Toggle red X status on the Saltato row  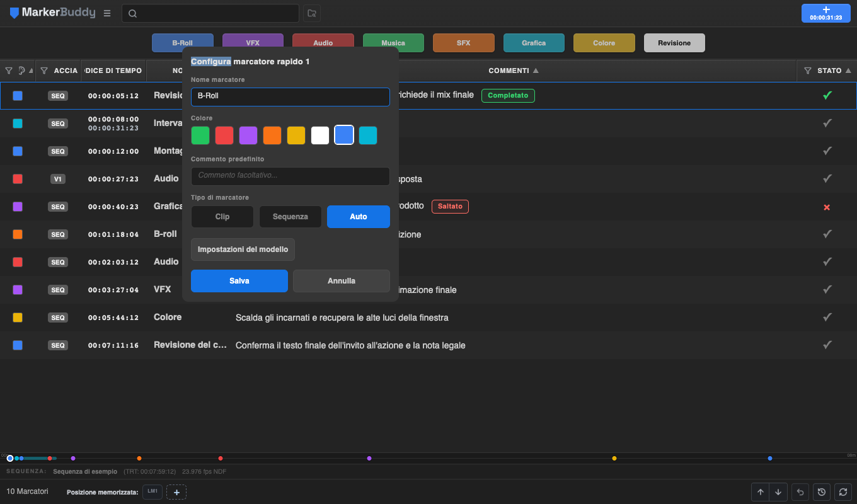pos(827,207)
